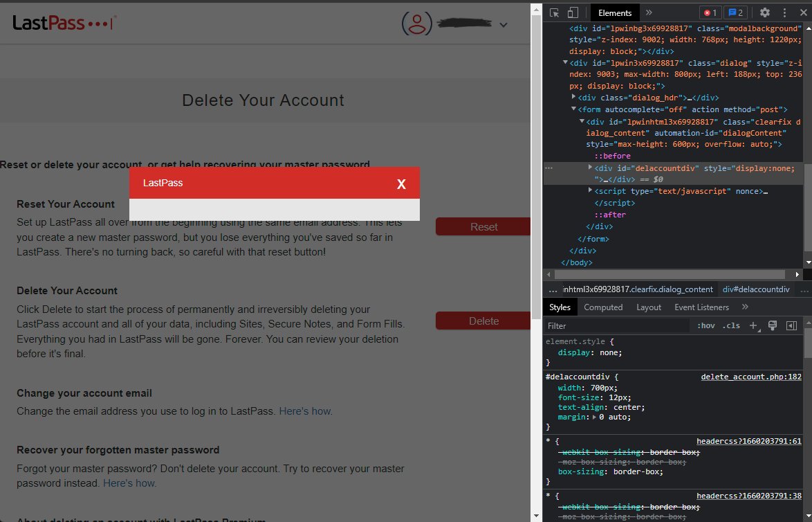The image size is (812, 522).
Task: Open headercss?1660203791:61 source link
Action: point(749,441)
